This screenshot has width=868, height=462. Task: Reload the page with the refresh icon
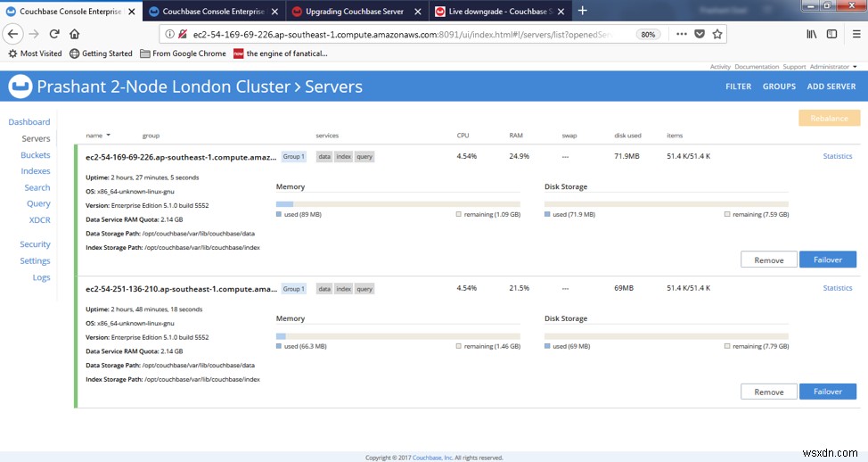tap(54, 34)
